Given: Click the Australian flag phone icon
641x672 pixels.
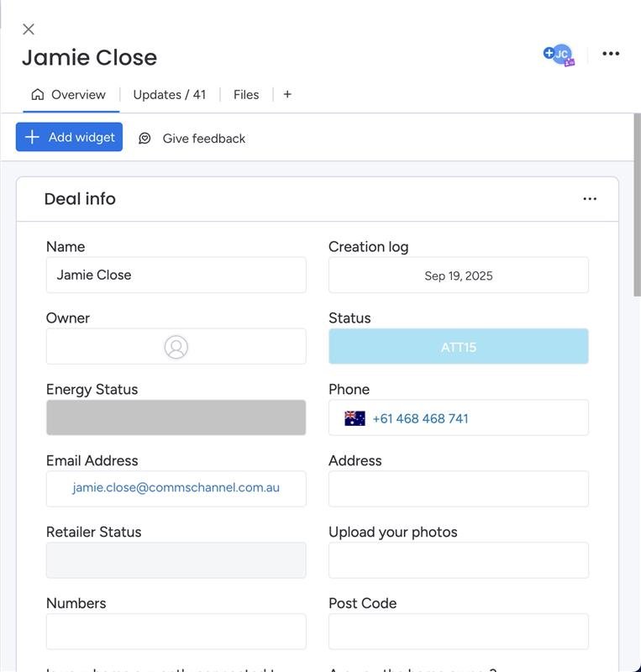Looking at the screenshot, I should coord(355,418).
